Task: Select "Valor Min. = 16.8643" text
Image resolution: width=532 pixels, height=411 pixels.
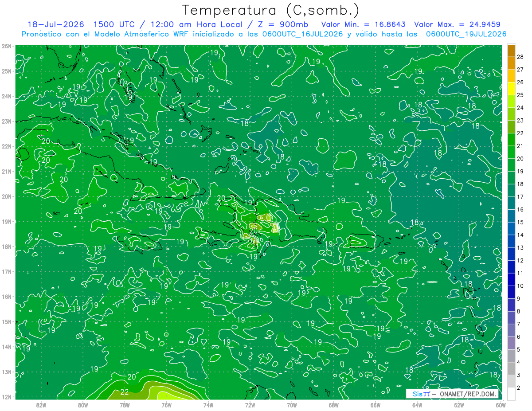Action: tap(363, 24)
